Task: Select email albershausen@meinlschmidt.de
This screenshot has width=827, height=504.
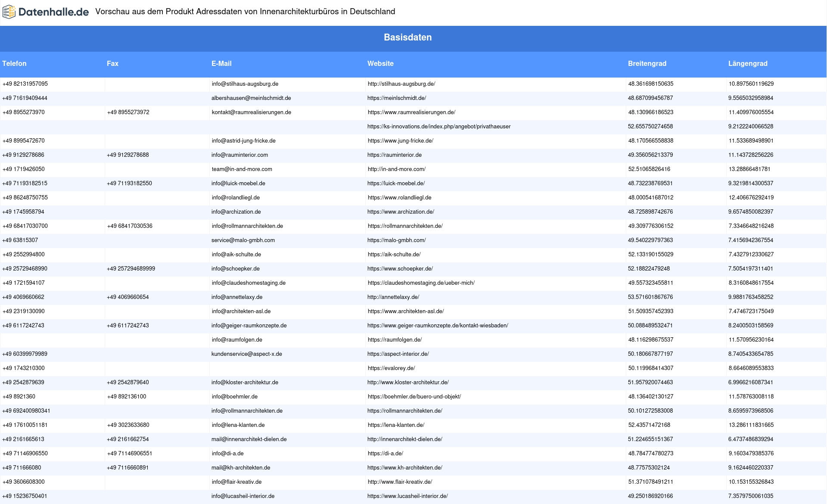Action: 251,98
